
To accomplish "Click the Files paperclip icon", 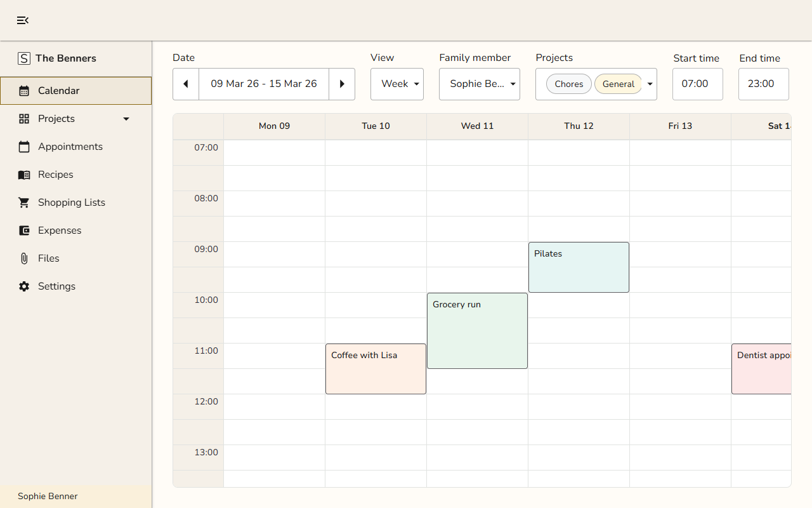I will pyautogui.click(x=24, y=258).
